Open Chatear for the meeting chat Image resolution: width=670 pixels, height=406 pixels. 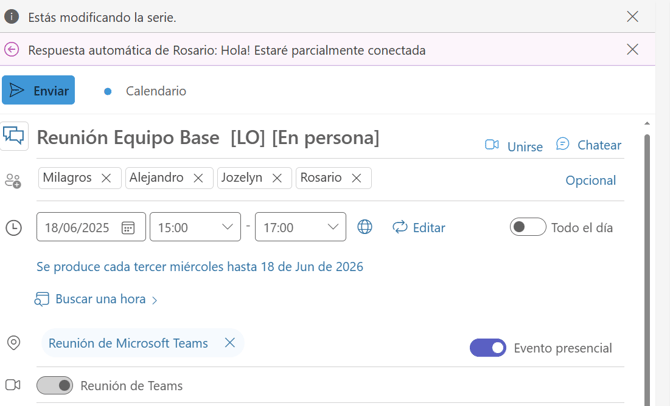pos(589,145)
